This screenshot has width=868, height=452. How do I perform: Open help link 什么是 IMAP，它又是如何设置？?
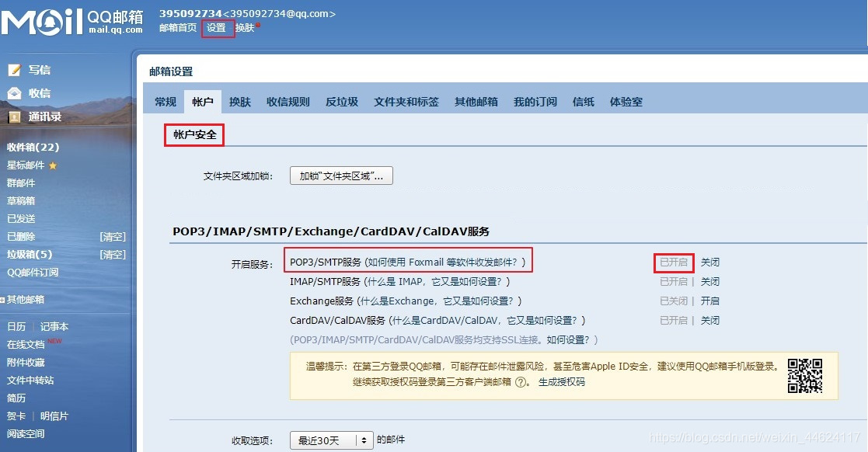pyautogui.click(x=436, y=282)
